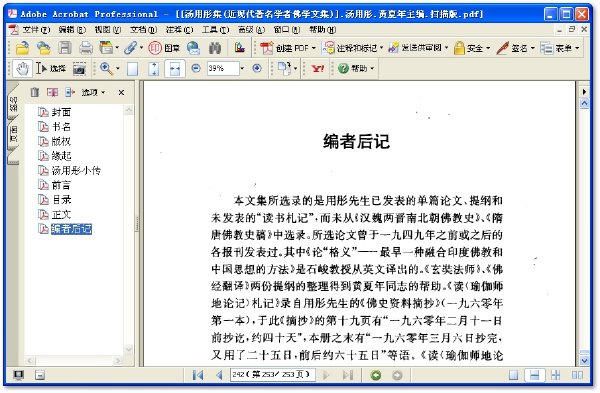Go to first page button
600x393 pixels.
198,375
